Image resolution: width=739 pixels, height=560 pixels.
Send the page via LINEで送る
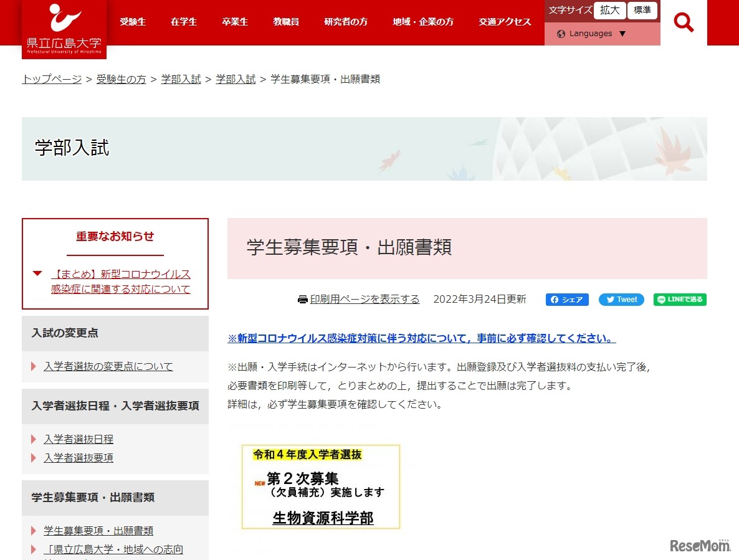[x=679, y=300]
